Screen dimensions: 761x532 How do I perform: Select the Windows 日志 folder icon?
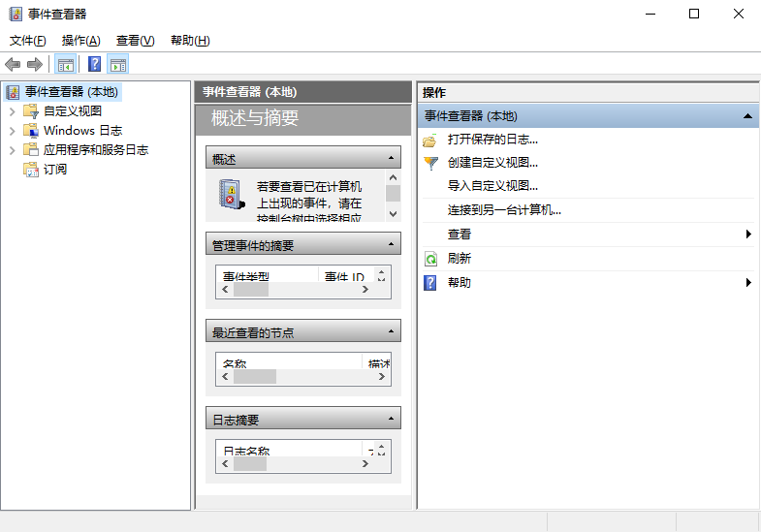coord(31,131)
